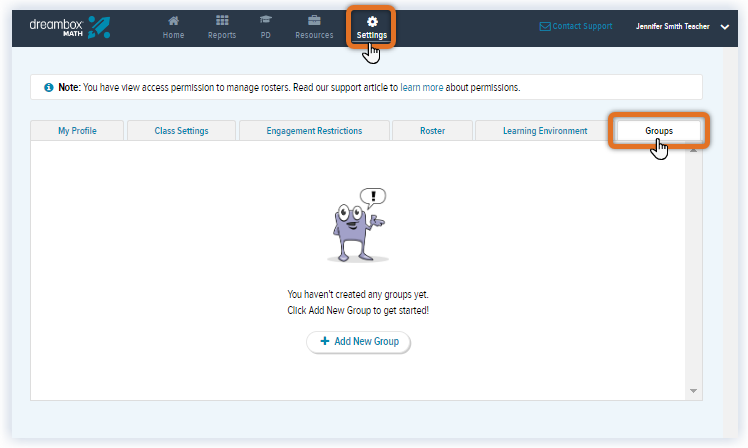Image resolution: width=748 pixels, height=448 pixels.
Task: Click the scrollbar down arrow
Action: pos(693,390)
